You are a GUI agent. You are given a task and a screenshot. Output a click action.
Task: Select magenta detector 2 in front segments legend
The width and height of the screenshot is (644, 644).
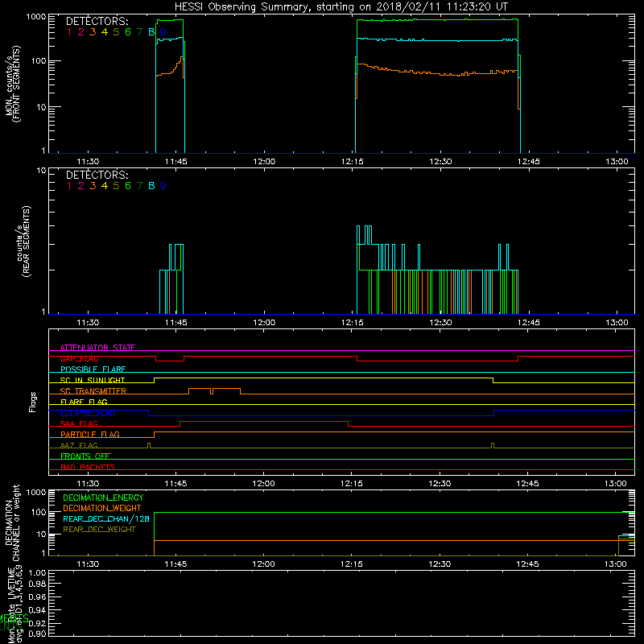[81, 32]
